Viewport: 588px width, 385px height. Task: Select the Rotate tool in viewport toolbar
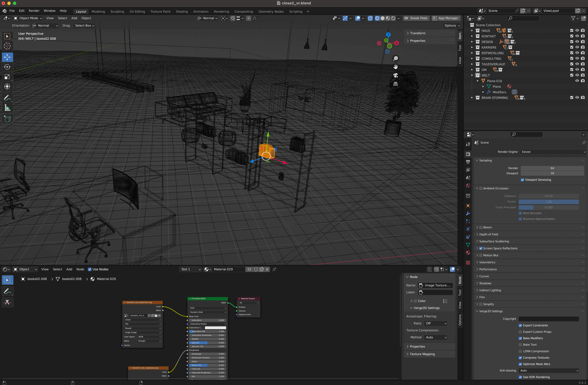point(7,67)
